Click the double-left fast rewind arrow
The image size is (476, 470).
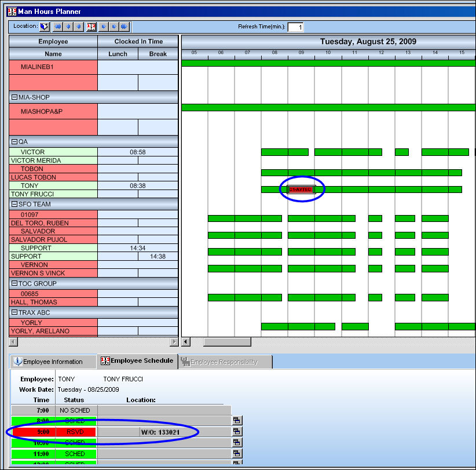click(58, 27)
